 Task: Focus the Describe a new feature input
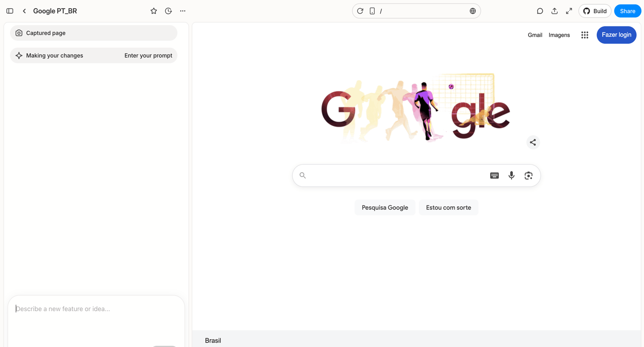coord(96,309)
